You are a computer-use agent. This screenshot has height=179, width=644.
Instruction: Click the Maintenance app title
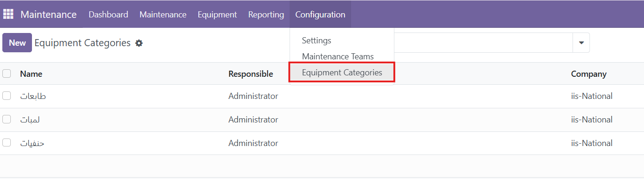point(48,15)
